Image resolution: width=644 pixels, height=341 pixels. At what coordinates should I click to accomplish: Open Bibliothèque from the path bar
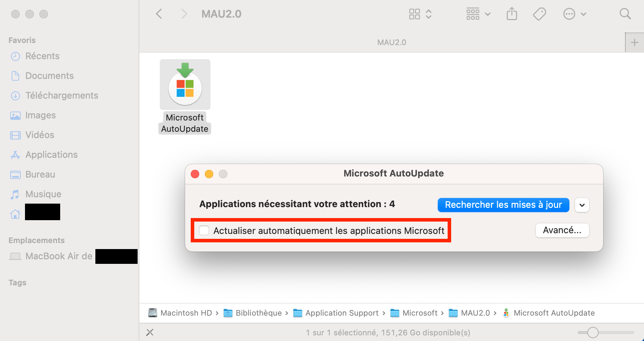pos(258,313)
